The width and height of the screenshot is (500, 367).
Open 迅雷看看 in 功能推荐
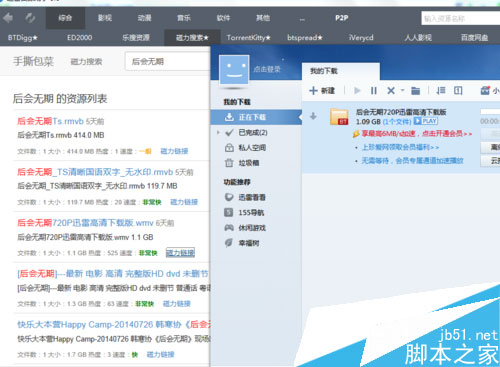252,197
